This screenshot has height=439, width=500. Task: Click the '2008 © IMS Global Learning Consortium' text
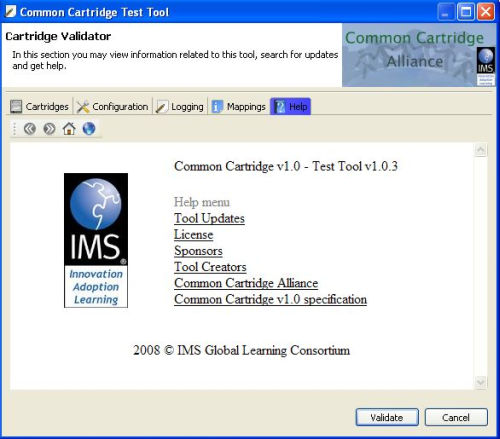tap(241, 350)
